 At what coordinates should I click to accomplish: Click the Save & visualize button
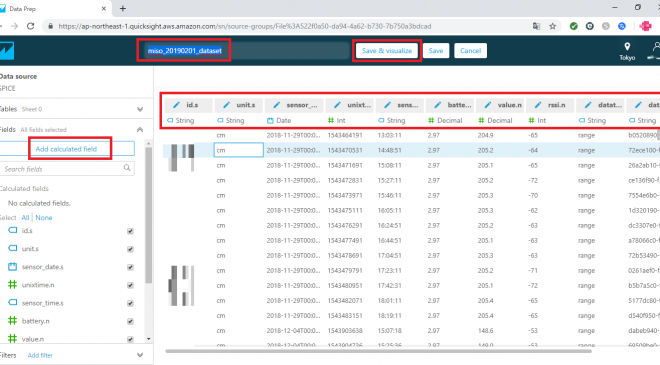coord(386,51)
